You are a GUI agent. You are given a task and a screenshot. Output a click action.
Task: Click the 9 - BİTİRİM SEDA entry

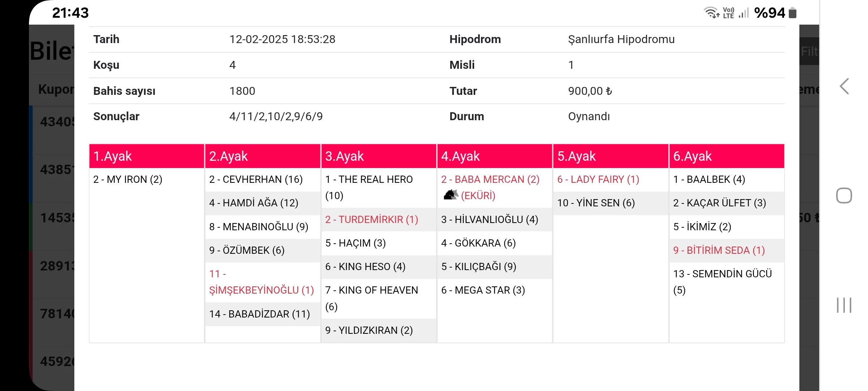pos(719,250)
